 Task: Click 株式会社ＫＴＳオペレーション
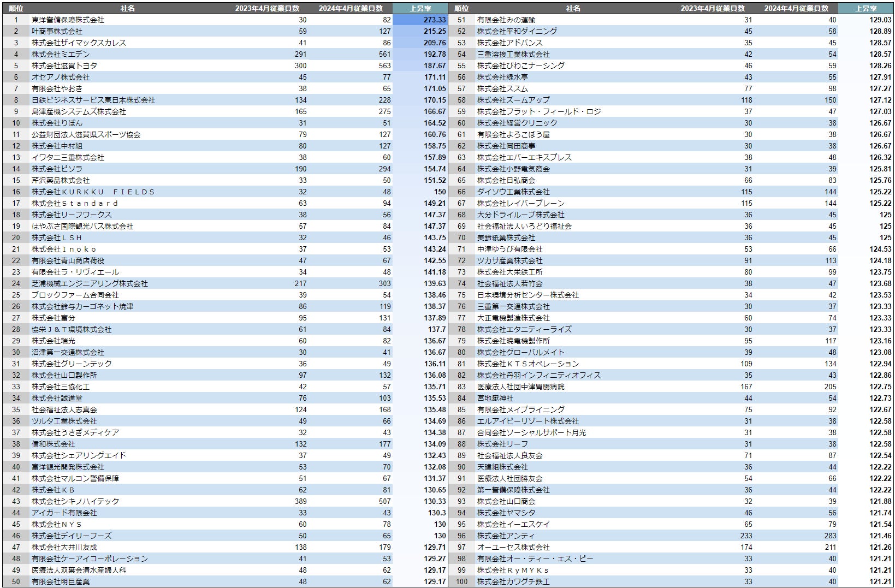coord(528,364)
